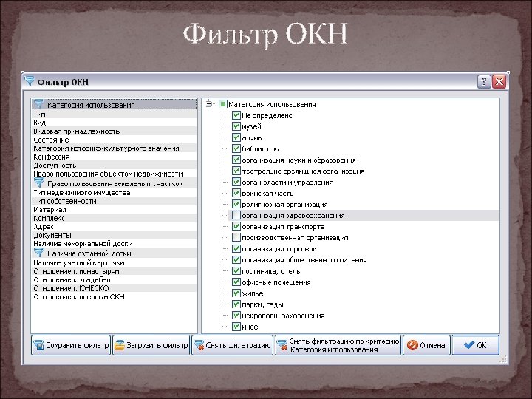Uncheck the Не определено checkbox

pos(236,115)
